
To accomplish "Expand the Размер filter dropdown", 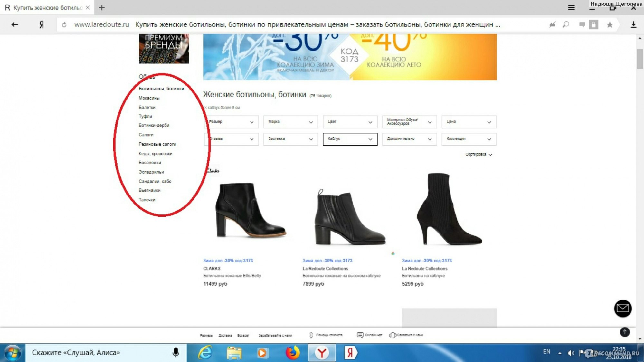I will click(231, 122).
